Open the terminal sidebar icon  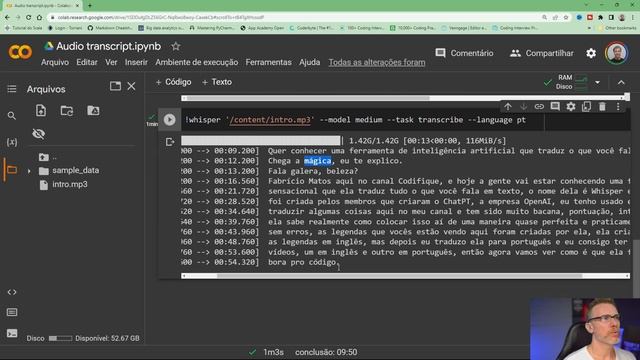tap(12, 333)
